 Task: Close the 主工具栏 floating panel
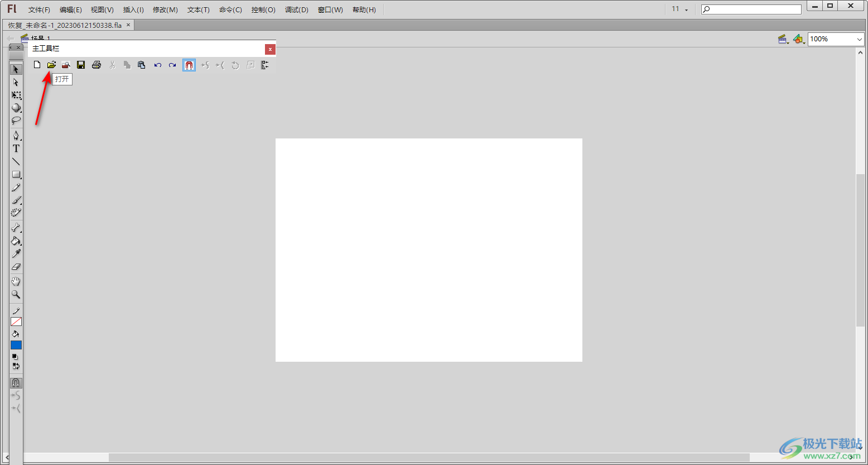pyautogui.click(x=270, y=49)
